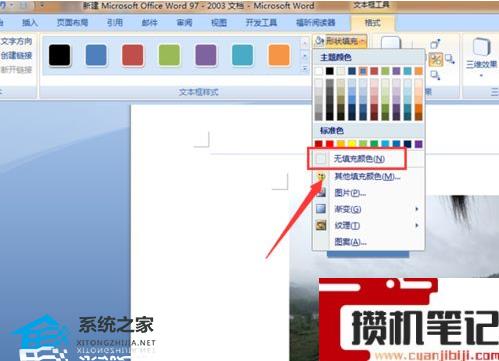
Task: Expand the 纹理 submenu arrow
Action: (x=417, y=225)
